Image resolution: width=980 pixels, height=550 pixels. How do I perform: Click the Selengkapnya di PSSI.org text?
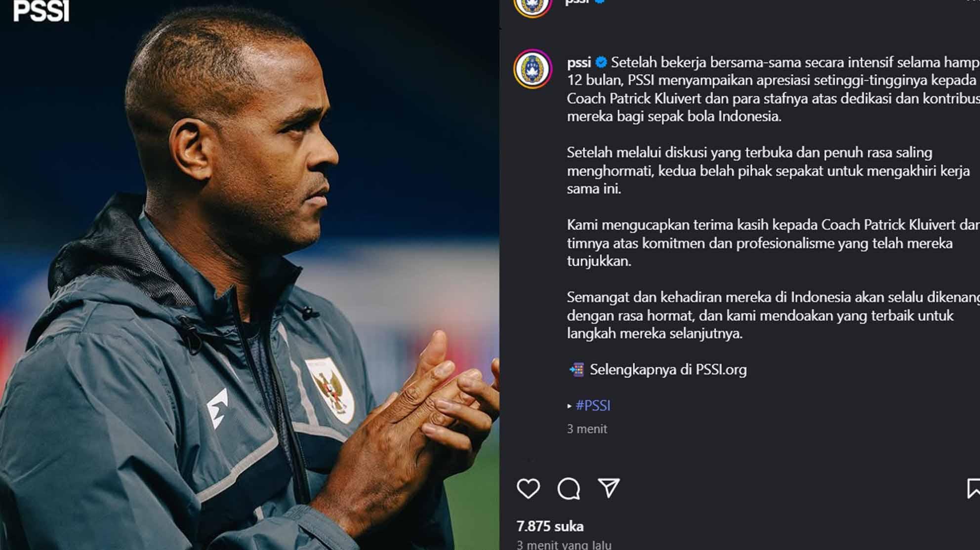(x=668, y=369)
